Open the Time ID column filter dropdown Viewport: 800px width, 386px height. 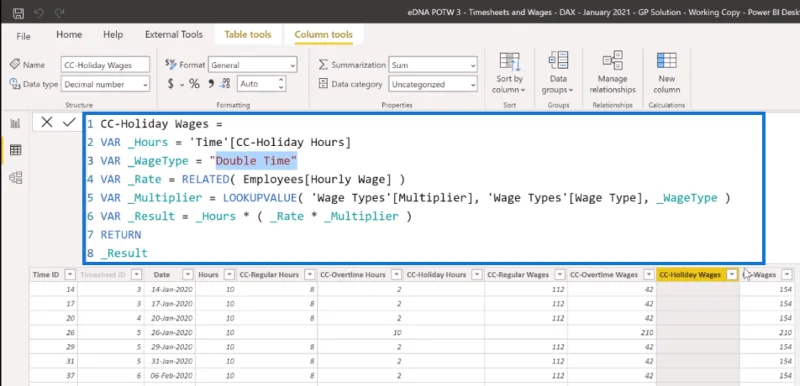pos(70,275)
